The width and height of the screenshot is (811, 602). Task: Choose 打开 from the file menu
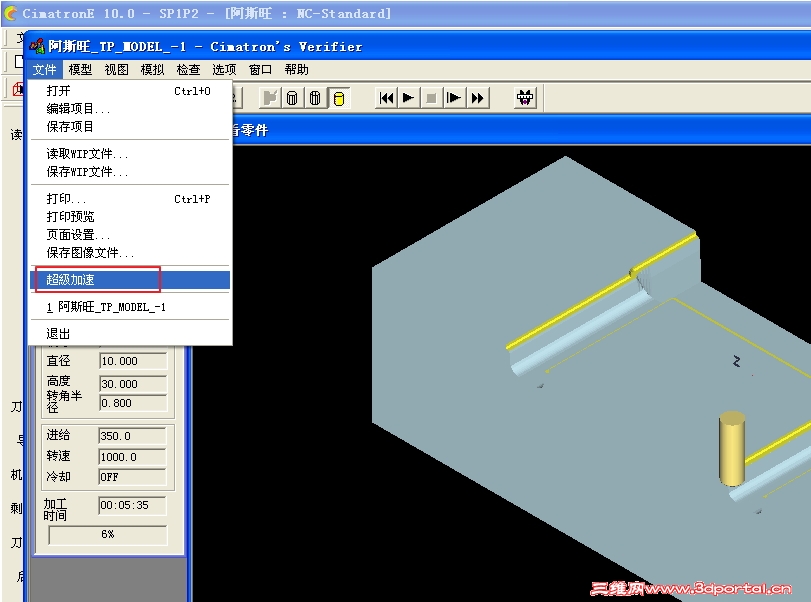coord(130,91)
